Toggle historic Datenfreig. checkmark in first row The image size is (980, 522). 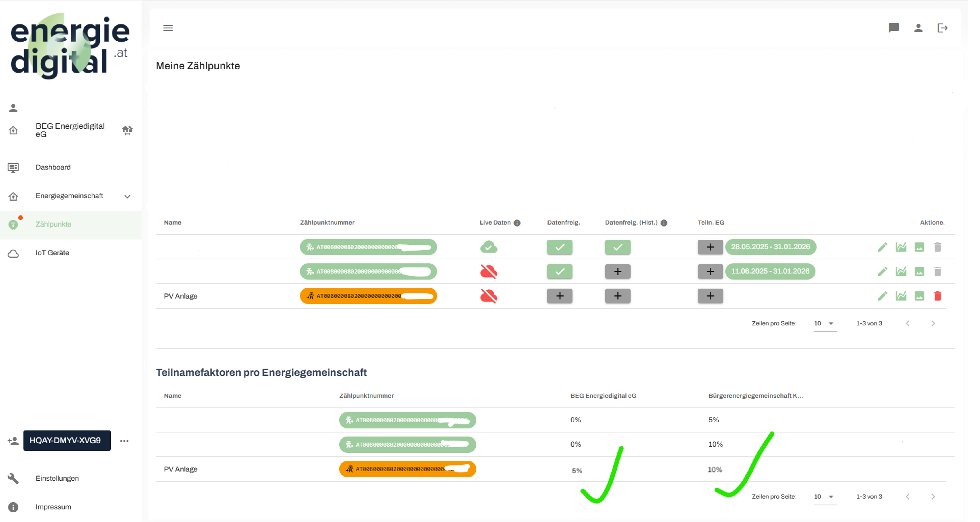coord(617,247)
